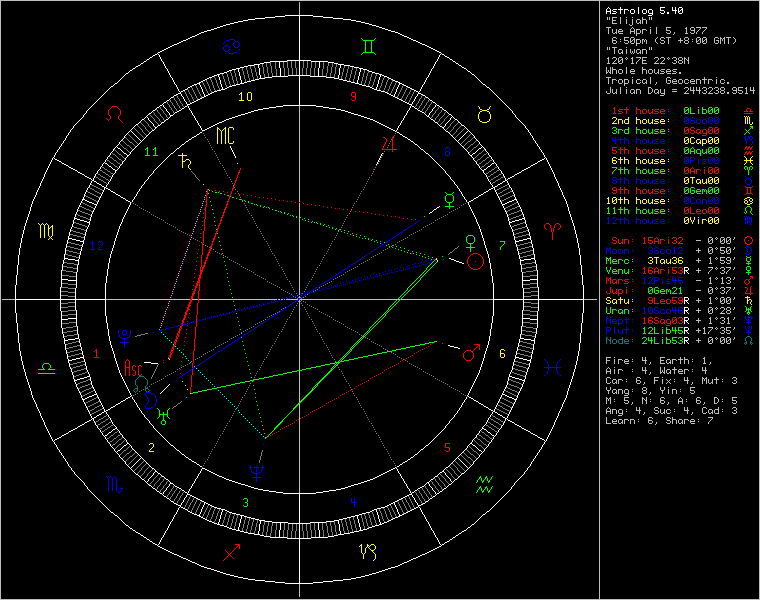Click the Scorpio zodiac glyph on wheel
Screen dimensions: 760x600
[x=114, y=484]
